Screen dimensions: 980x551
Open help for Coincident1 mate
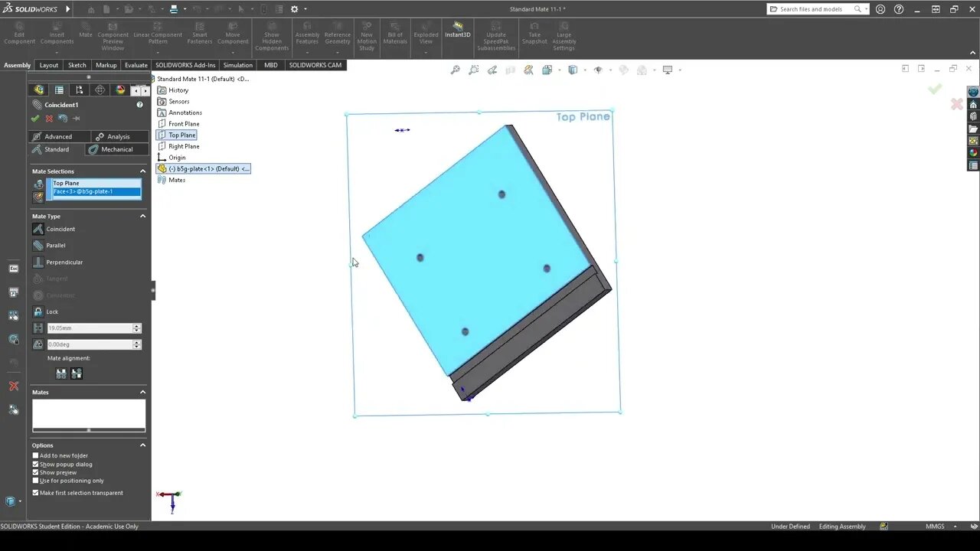coord(139,105)
